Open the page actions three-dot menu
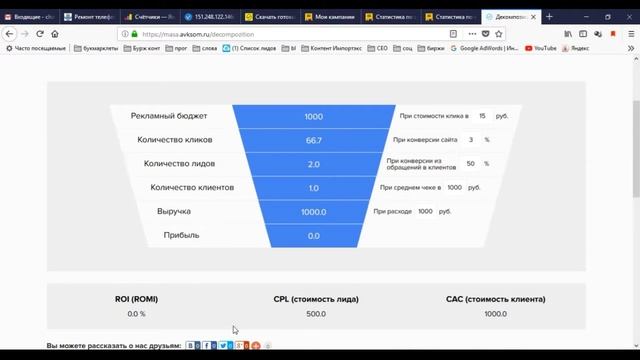The height and width of the screenshot is (360, 640). (472, 34)
